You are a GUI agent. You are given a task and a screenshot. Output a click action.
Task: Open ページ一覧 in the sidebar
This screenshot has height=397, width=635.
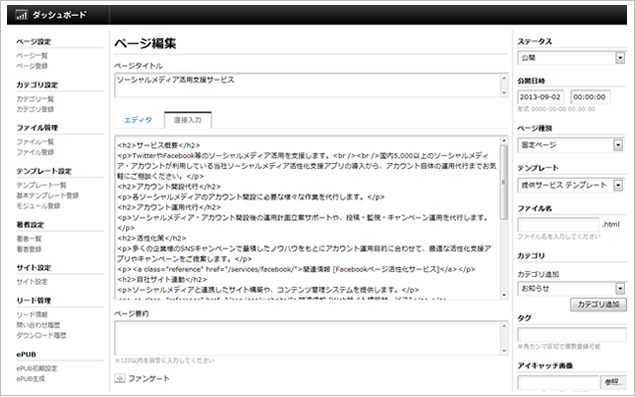pyautogui.click(x=32, y=55)
